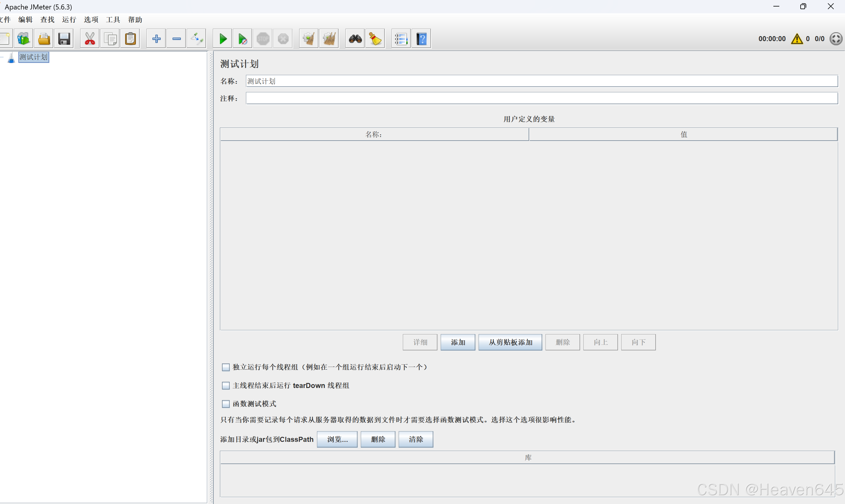Click the Save (floppy disk) icon

point(64,39)
